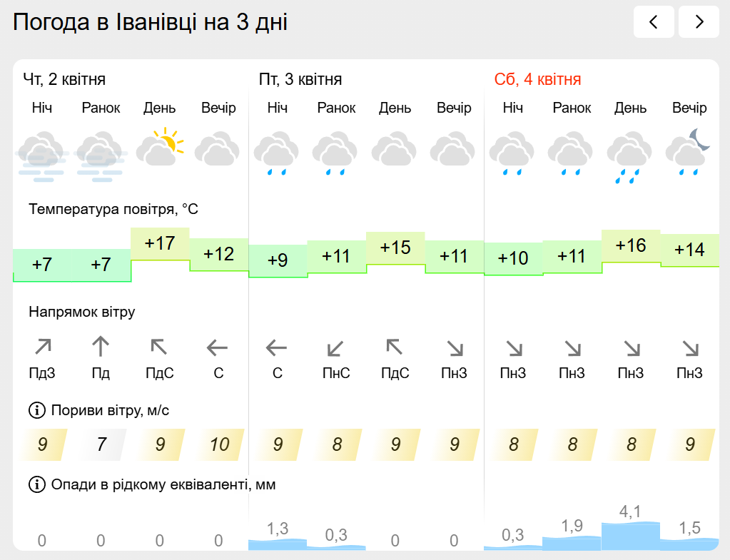The image size is (730, 560).
Task: Click the previous days arrow button
Action: [654, 22]
